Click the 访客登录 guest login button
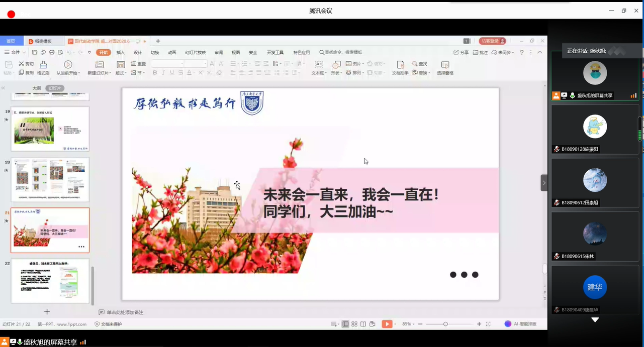This screenshot has width=644, height=347. click(x=492, y=41)
